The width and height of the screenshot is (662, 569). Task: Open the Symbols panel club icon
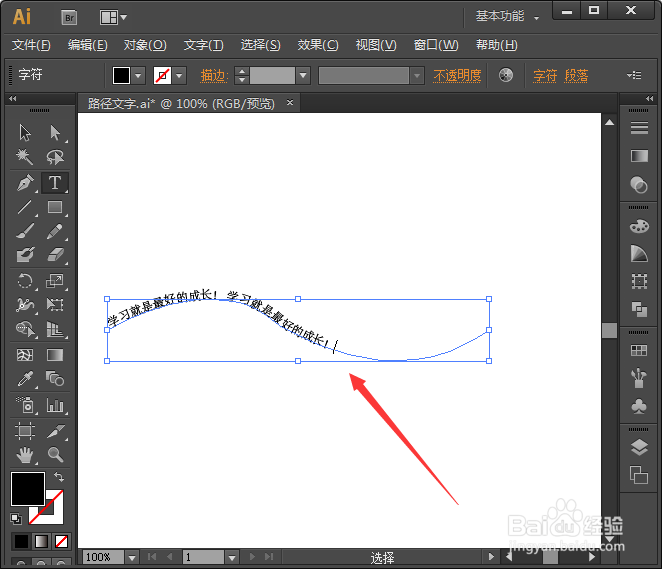click(639, 406)
